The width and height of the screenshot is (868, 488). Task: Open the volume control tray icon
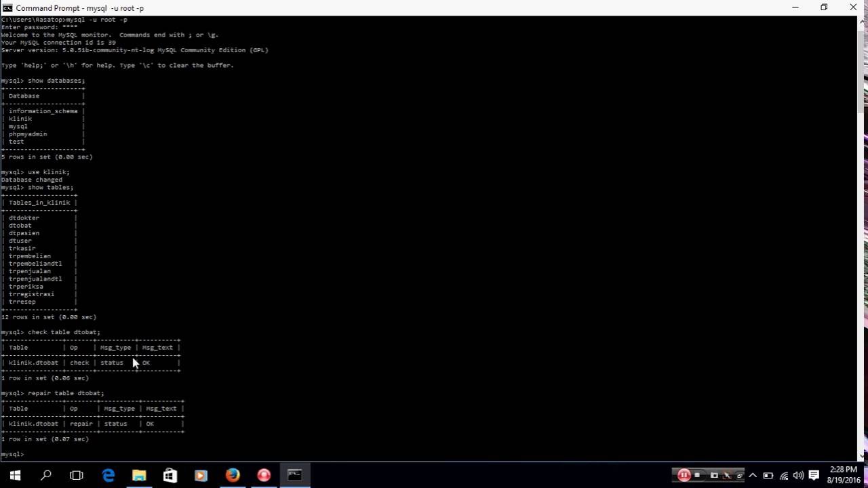point(797,475)
